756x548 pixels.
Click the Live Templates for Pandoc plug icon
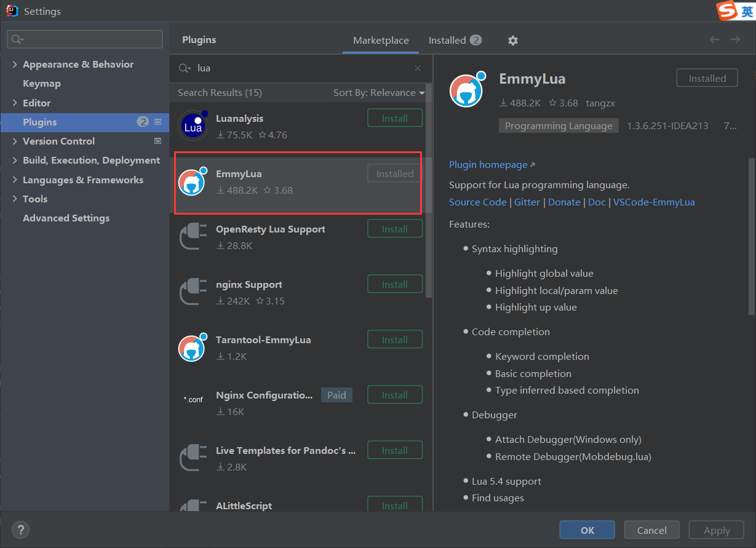(x=193, y=458)
